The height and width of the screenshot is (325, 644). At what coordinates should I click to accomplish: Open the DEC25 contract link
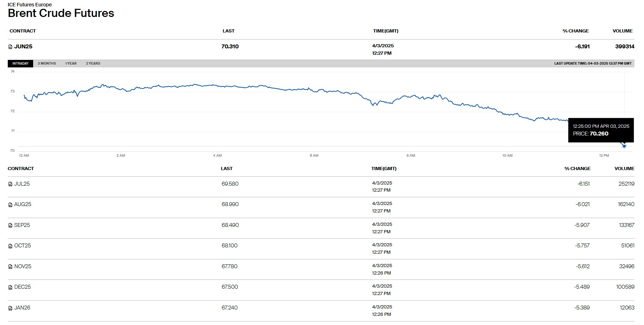[23, 287]
